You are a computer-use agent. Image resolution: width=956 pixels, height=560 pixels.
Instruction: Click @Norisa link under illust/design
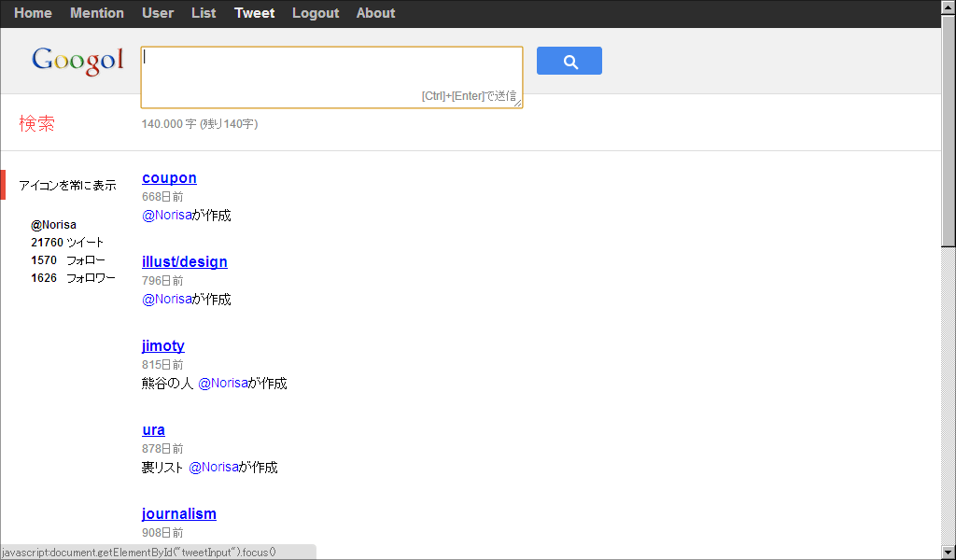[167, 300]
